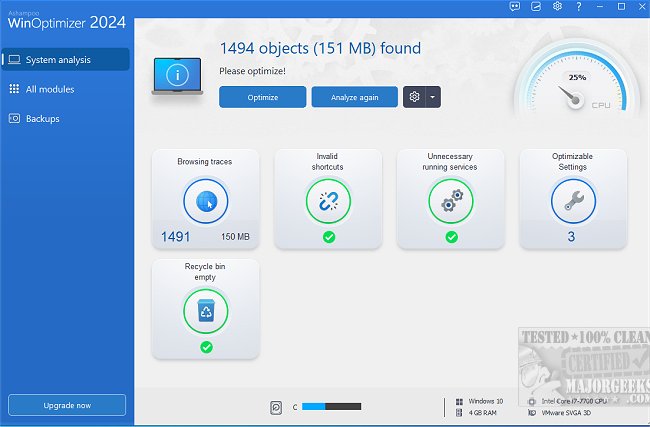650x427 pixels.
Task: Click the RAM icon beside 4 GB RAM
Action: (x=459, y=413)
